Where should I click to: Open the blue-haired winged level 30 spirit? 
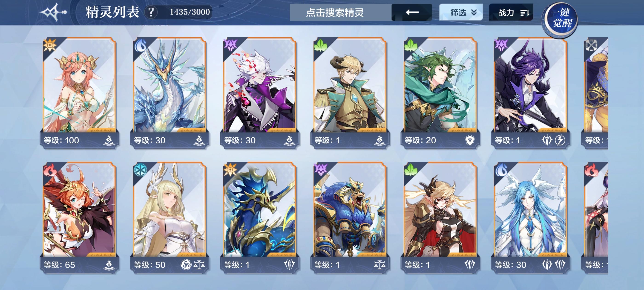point(530,218)
